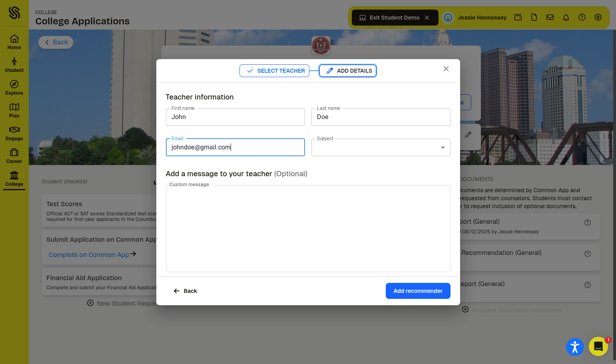The width and height of the screenshot is (616, 364).
Task: Select the College sidebar section
Action: tap(14, 179)
